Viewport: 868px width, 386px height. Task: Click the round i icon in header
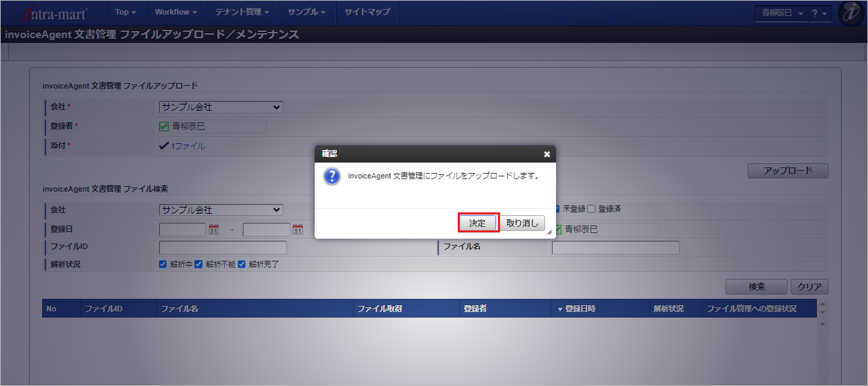[x=850, y=13]
